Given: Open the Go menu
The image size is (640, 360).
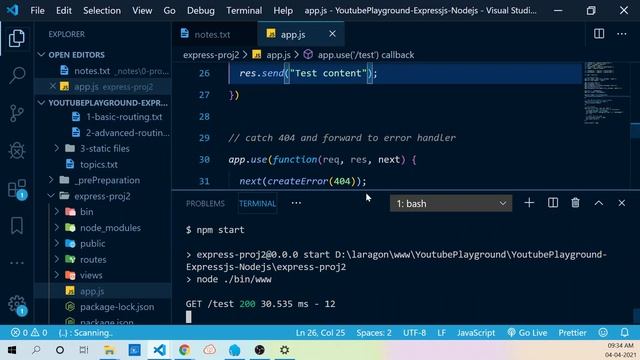Looking at the screenshot, I should (169, 10).
